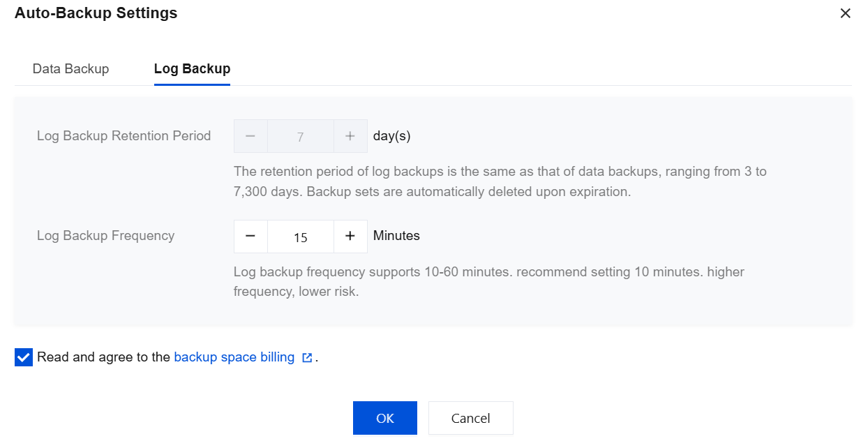
Task: Click the Auto-Backup Settings dialog title
Action: [96, 13]
